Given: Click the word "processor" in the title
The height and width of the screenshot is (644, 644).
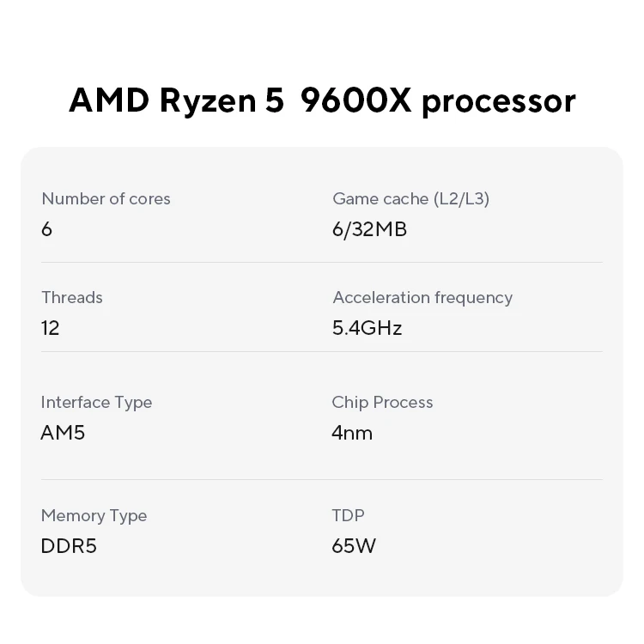Looking at the screenshot, I should tap(499, 102).
